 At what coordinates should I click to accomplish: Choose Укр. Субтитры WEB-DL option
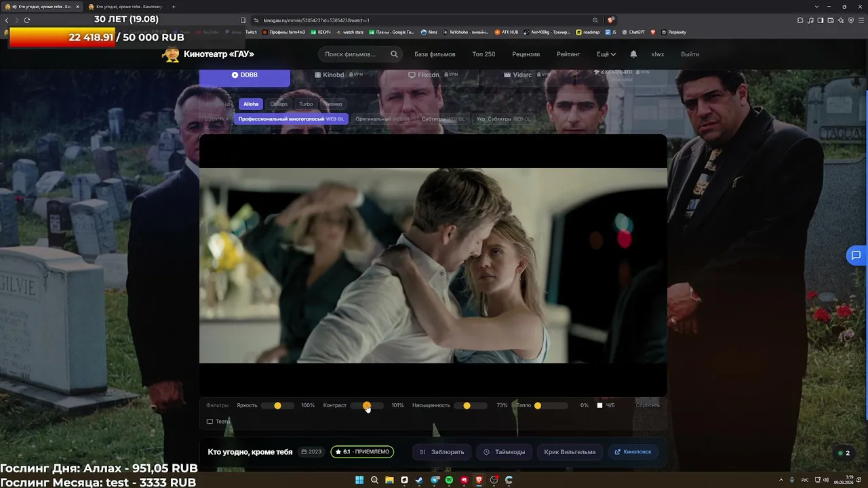[x=502, y=119]
